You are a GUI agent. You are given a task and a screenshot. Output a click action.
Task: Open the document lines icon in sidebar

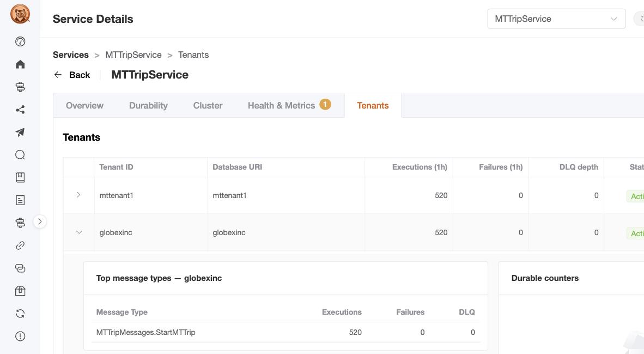point(20,200)
